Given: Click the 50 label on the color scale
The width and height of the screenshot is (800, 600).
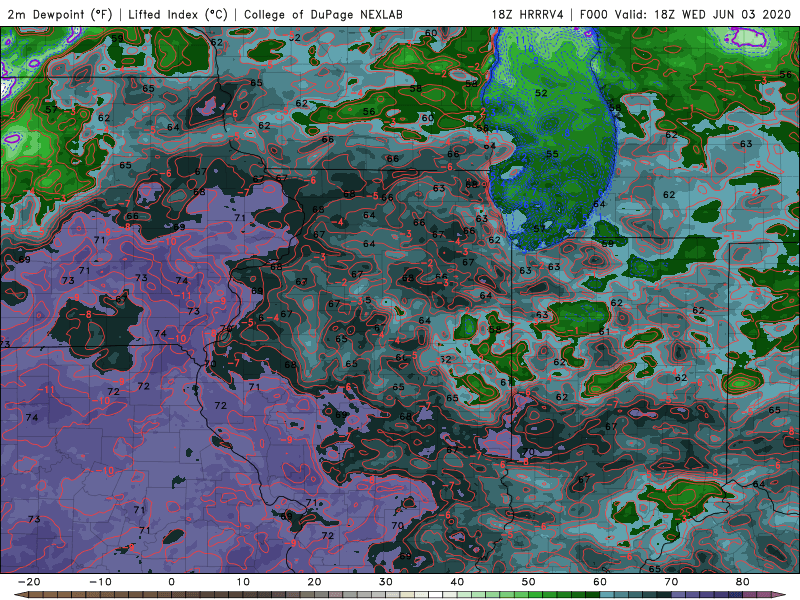Looking at the screenshot, I should (x=529, y=582).
